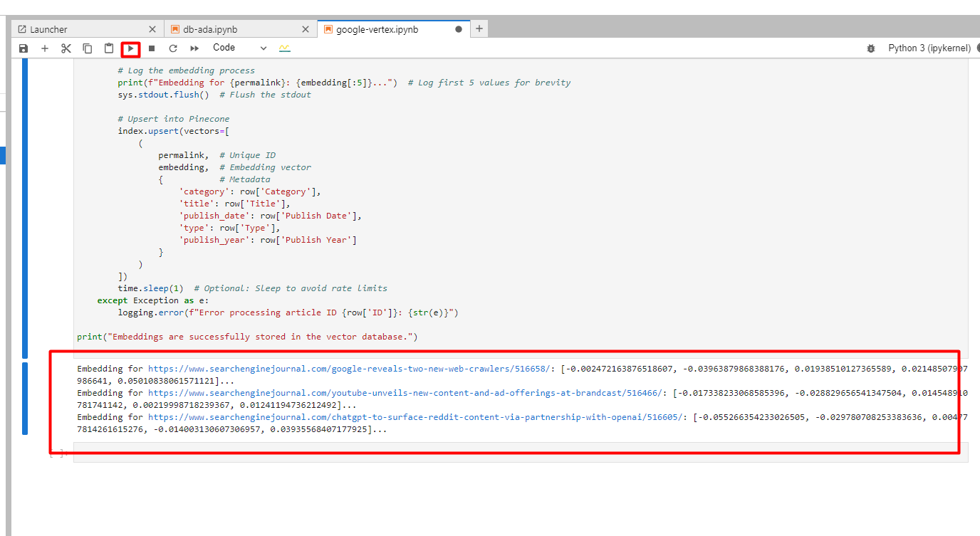Viewport: 980px width, 536px height.
Task: Run the selected cell with play button
Action: 130,48
